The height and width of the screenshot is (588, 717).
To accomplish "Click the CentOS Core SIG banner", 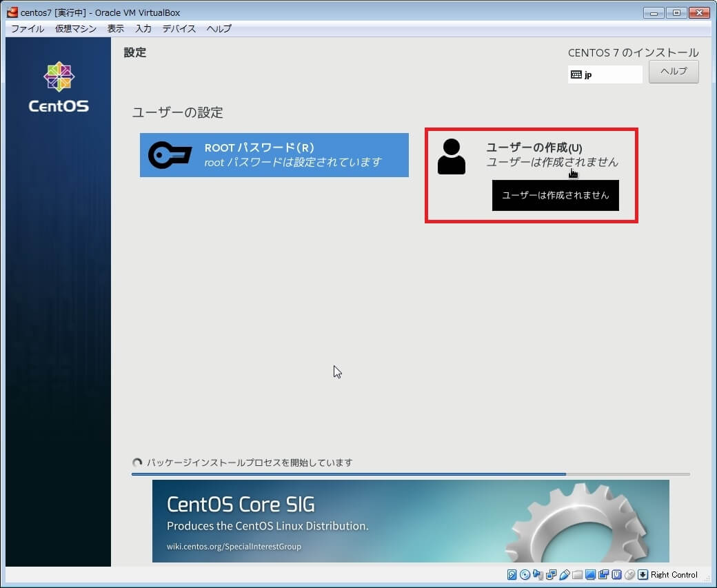I will click(x=410, y=520).
